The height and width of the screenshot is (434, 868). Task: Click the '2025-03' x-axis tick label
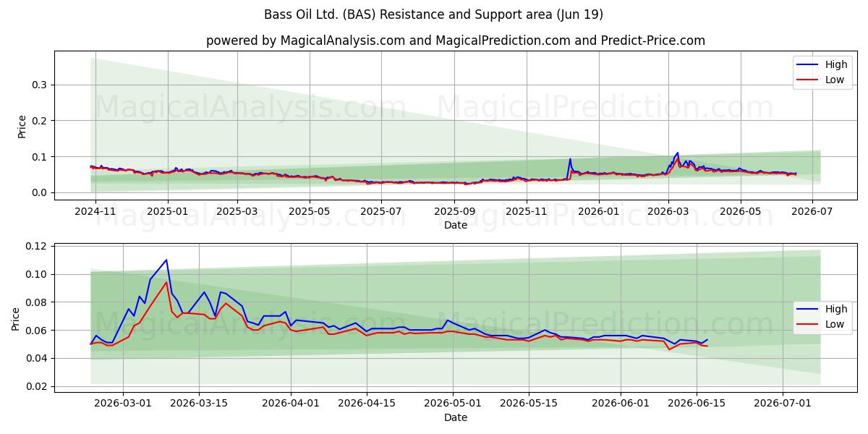point(237,210)
